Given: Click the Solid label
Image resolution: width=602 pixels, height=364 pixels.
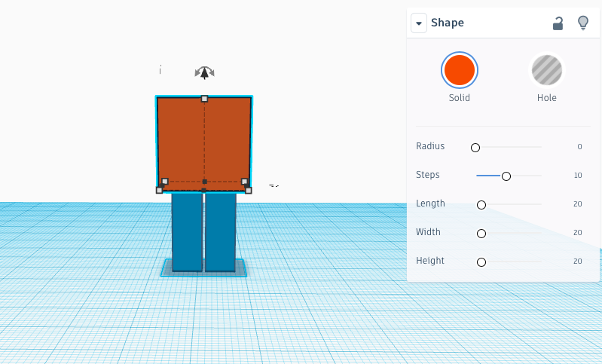Looking at the screenshot, I should pos(460,98).
